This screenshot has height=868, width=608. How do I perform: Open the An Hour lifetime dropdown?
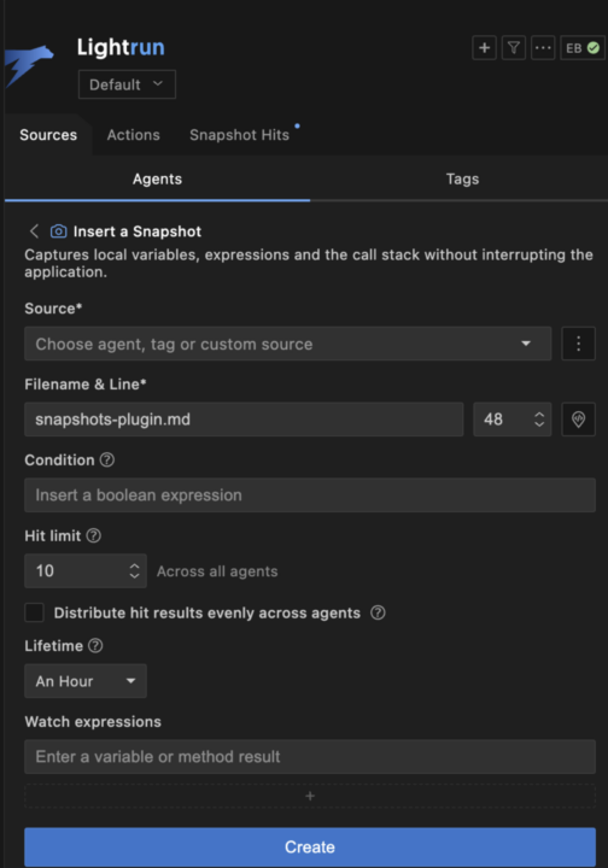85,681
